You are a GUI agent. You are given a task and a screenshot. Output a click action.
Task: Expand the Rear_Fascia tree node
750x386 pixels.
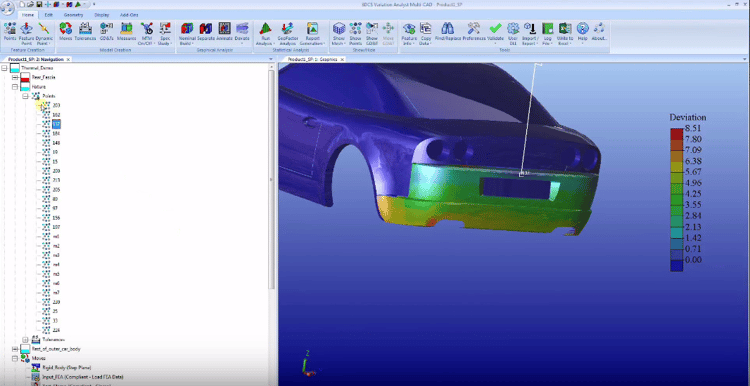point(15,77)
